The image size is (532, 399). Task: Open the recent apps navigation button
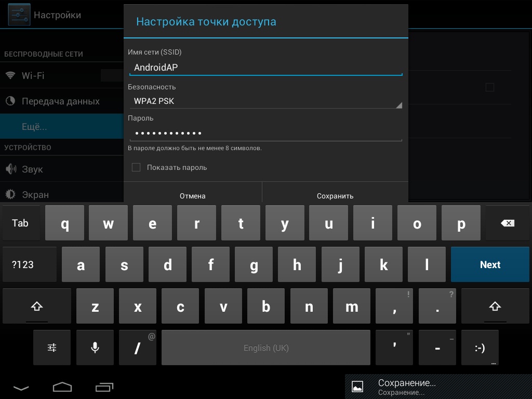(104, 387)
